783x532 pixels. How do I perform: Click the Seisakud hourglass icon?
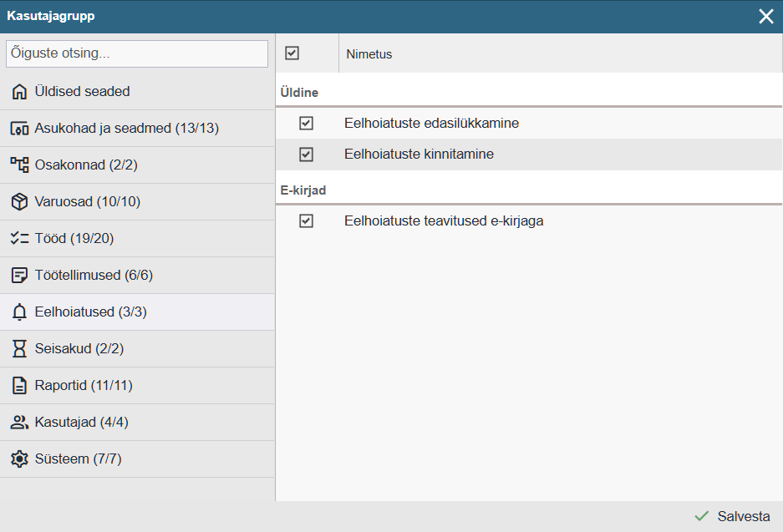pyautogui.click(x=19, y=349)
